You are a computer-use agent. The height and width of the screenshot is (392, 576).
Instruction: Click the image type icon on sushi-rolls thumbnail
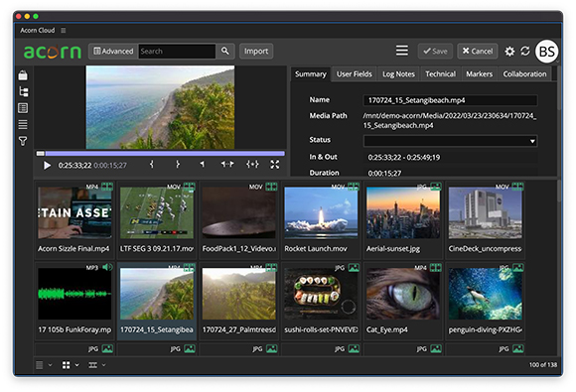(354, 268)
